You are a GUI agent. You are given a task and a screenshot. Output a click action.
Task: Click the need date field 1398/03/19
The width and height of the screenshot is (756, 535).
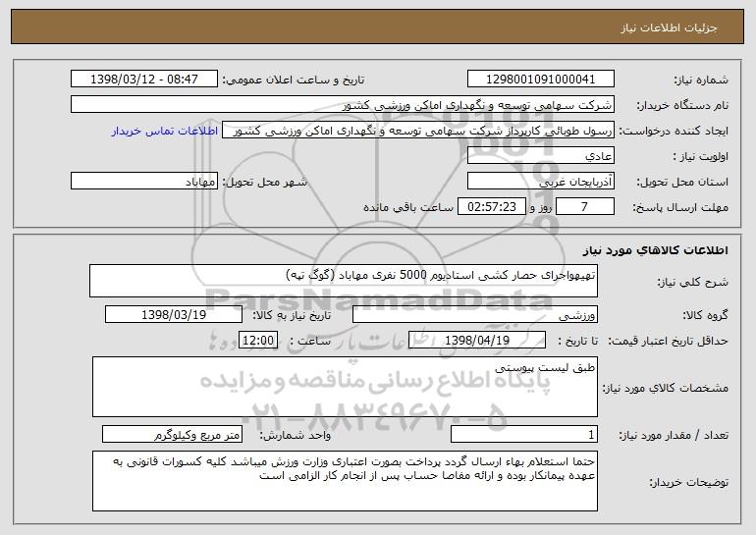pyautogui.click(x=174, y=315)
